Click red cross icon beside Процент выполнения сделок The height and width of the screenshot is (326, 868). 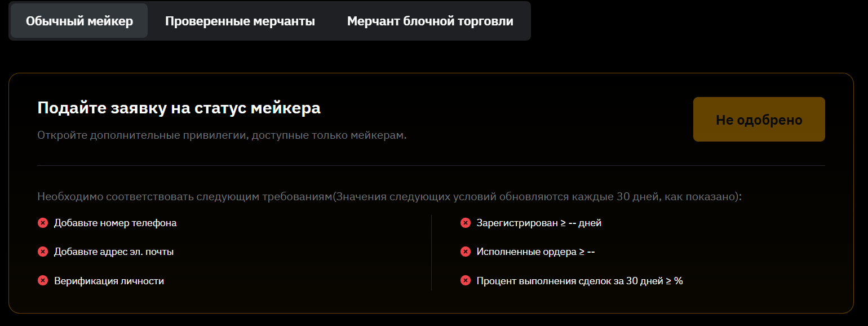point(466,280)
